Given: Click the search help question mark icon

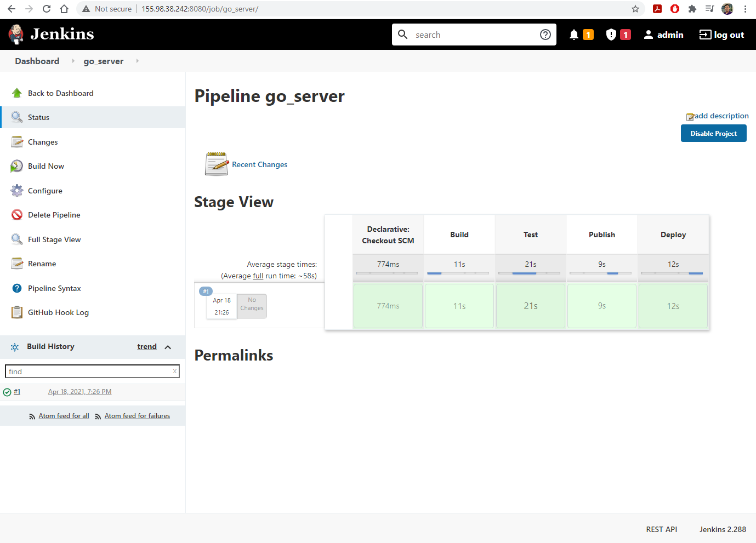Looking at the screenshot, I should pyautogui.click(x=545, y=35).
